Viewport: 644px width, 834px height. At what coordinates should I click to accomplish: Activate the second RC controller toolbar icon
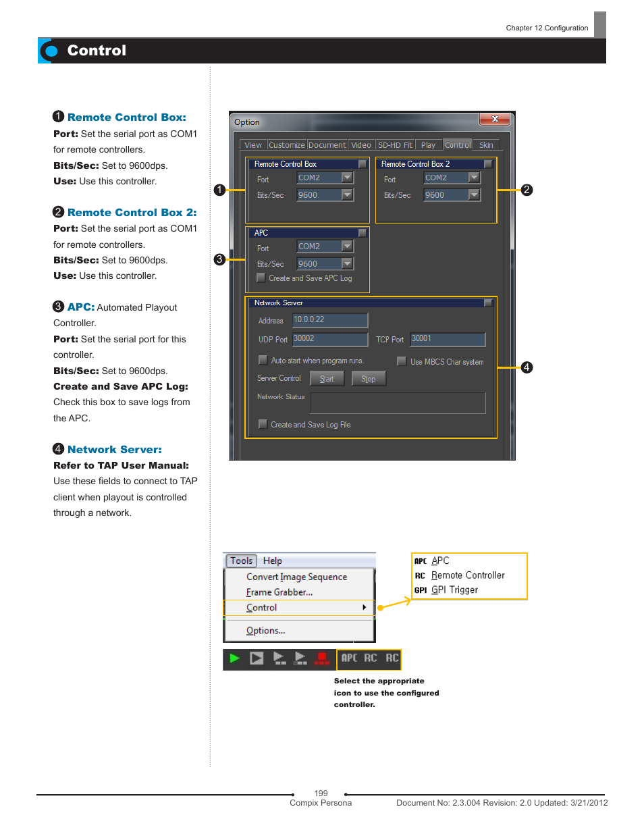[x=392, y=658]
